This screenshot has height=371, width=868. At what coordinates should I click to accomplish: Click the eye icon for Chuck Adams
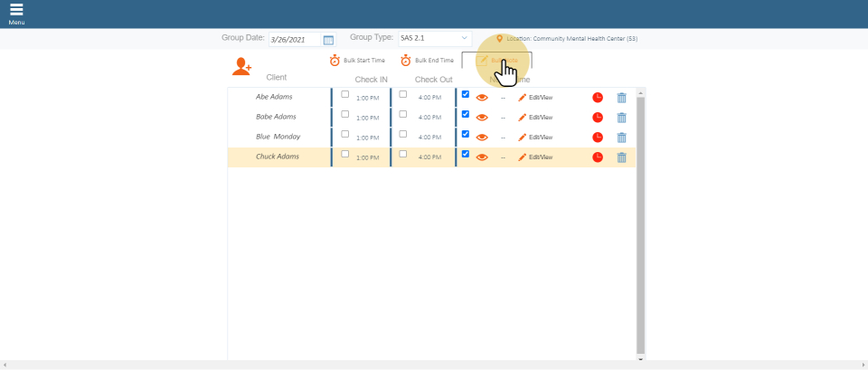[x=482, y=157]
